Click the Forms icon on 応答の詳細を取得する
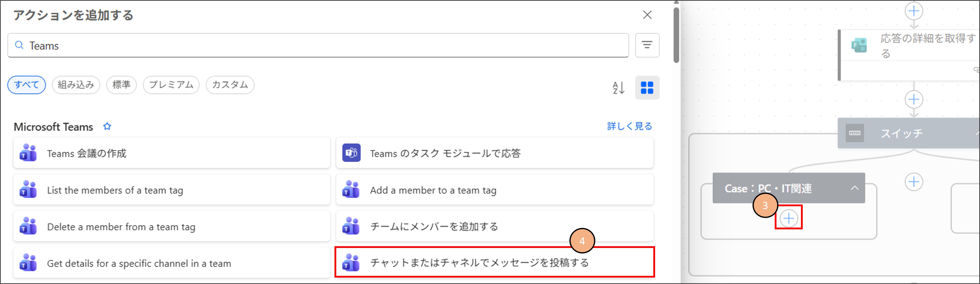 [x=859, y=45]
